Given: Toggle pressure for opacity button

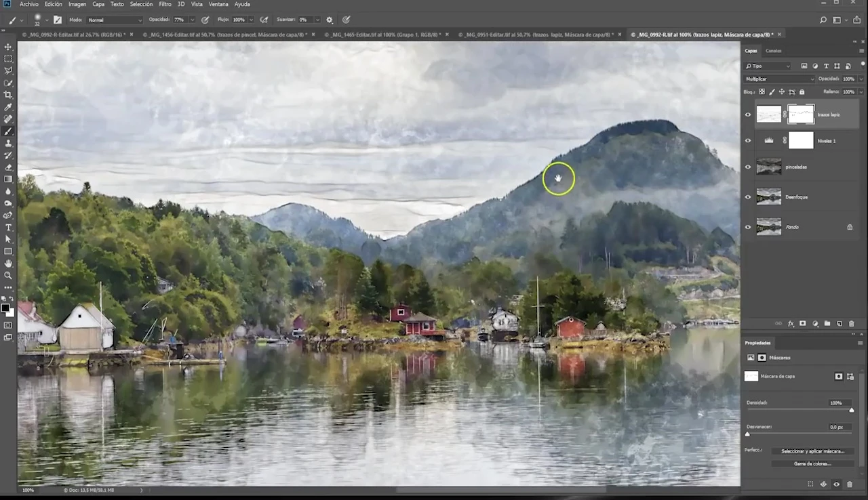Looking at the screenshot, I should point(204,20).
